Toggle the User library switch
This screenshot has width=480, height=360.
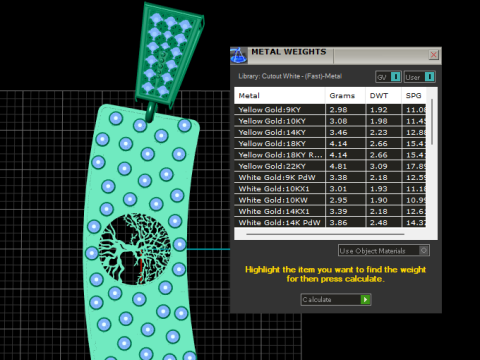point(420,77)
